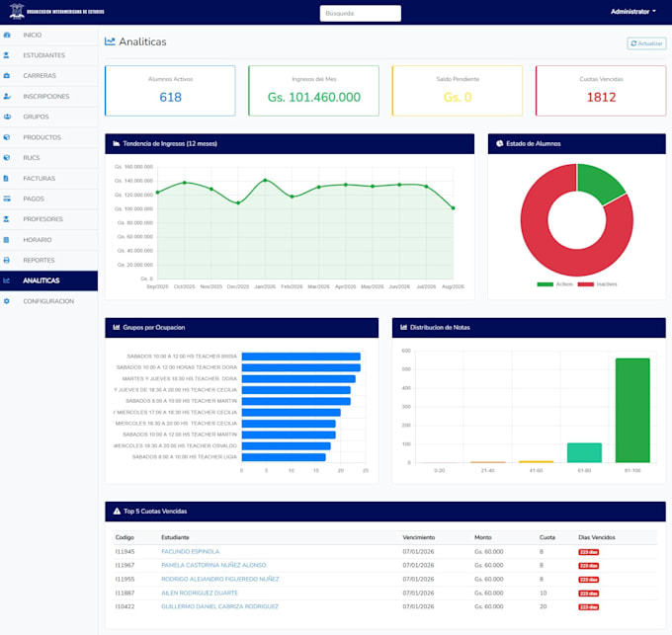The width and height of the screenshot is (672, 635).
Task: Click the Grupos por Ocupacion bar chart icon
Action: 117,328
